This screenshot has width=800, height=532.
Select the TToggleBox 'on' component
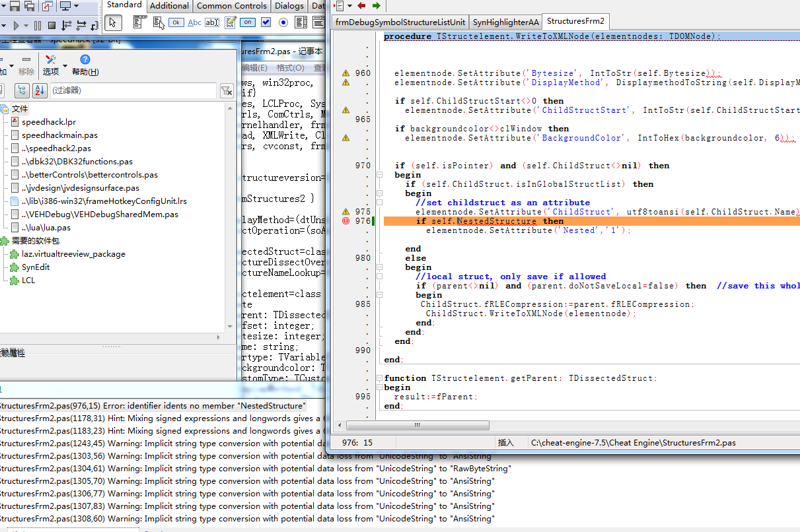248,22
